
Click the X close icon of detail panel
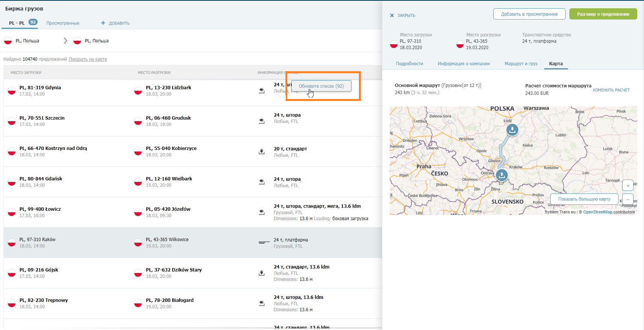tap(392, 15)
